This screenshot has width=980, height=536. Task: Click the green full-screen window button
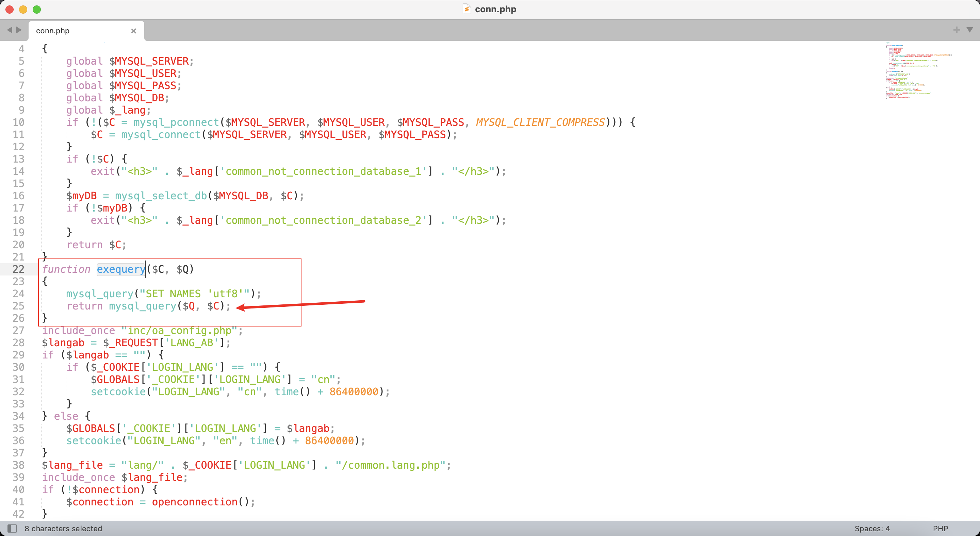click(37, 10)
